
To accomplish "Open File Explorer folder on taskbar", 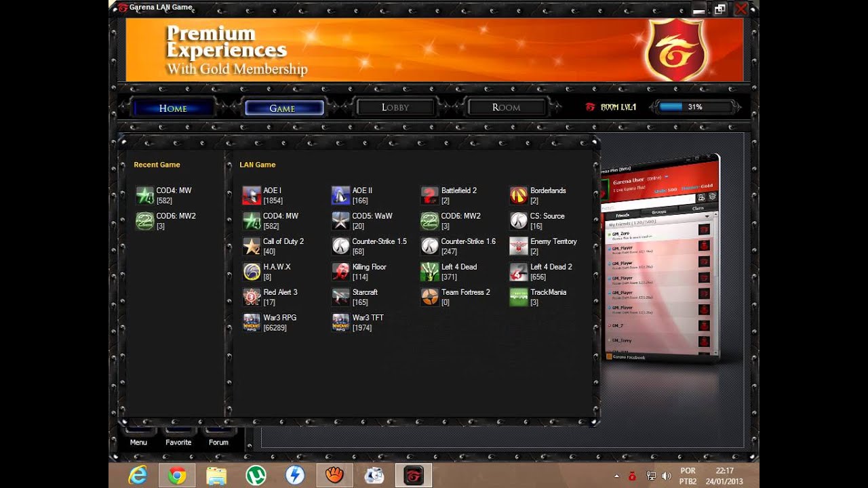I will (216, 476).
